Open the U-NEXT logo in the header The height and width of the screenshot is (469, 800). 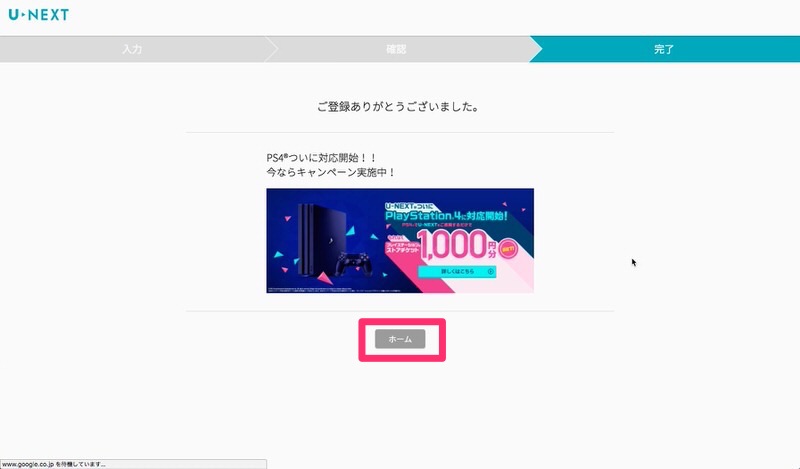tap(39, 14)
